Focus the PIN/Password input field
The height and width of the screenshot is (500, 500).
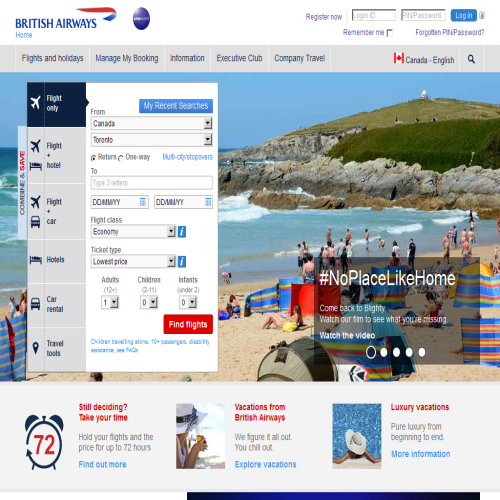pyautogui.click(x=423, y=15)
